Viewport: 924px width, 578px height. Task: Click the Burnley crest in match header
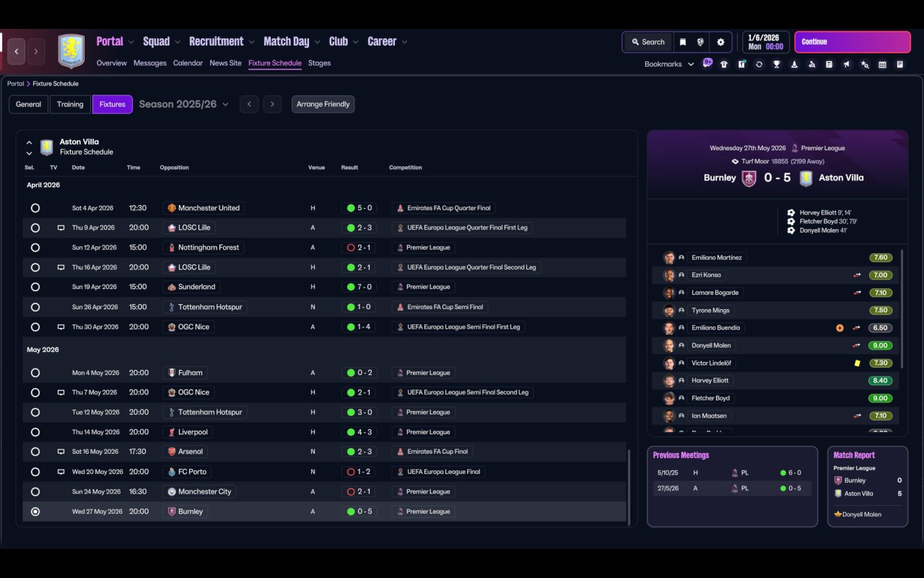coord(749,178)
